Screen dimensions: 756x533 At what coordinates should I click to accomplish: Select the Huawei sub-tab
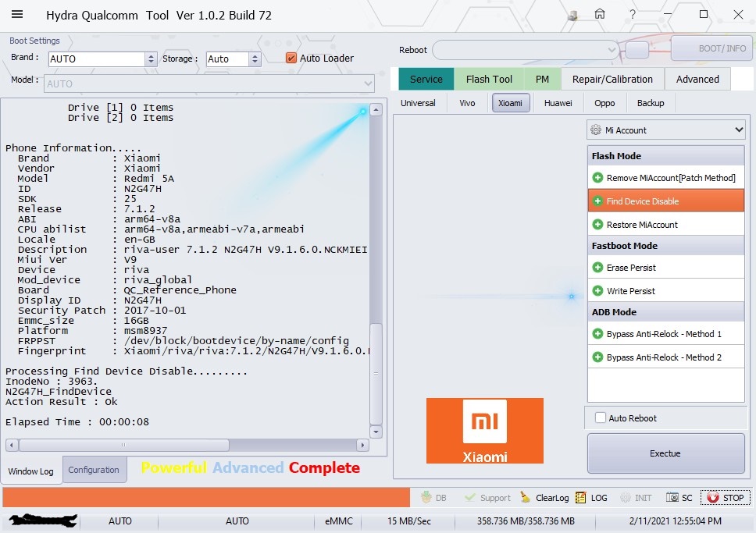(x=558, y=103)
